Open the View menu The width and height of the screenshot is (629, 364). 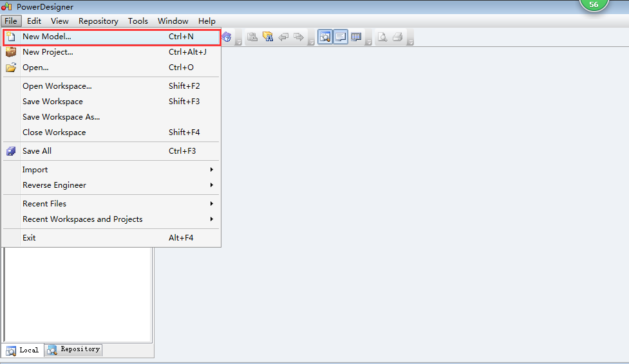59,21
